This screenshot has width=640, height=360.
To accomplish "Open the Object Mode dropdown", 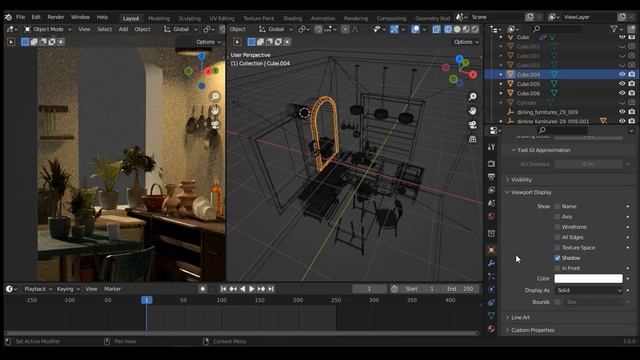I will (48, 29).
